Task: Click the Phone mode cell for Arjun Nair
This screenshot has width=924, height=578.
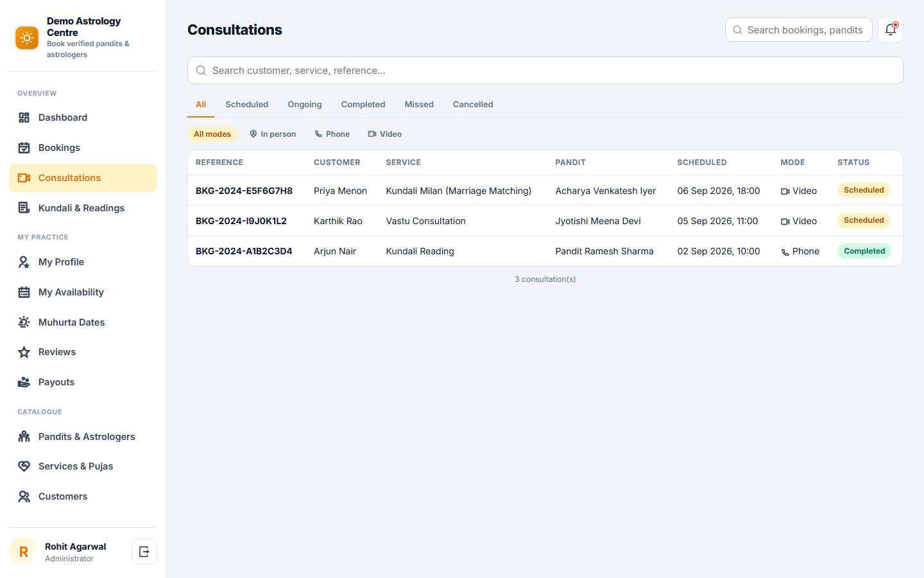Action: [800, 251]
